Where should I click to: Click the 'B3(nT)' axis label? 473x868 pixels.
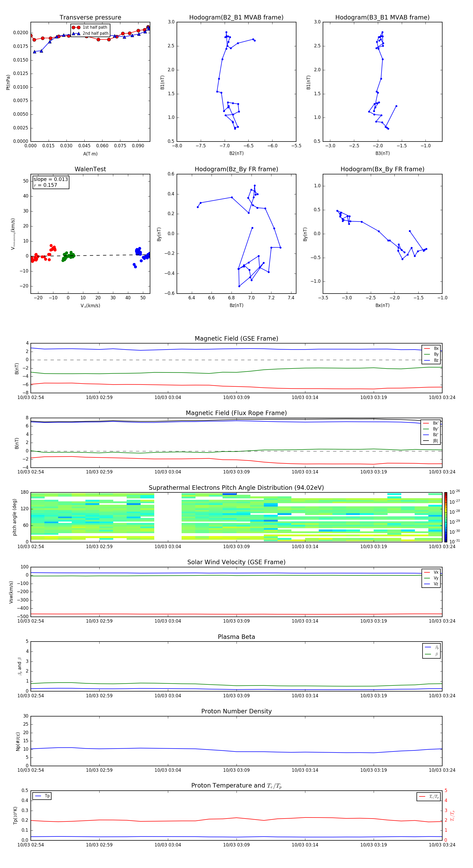382,153
